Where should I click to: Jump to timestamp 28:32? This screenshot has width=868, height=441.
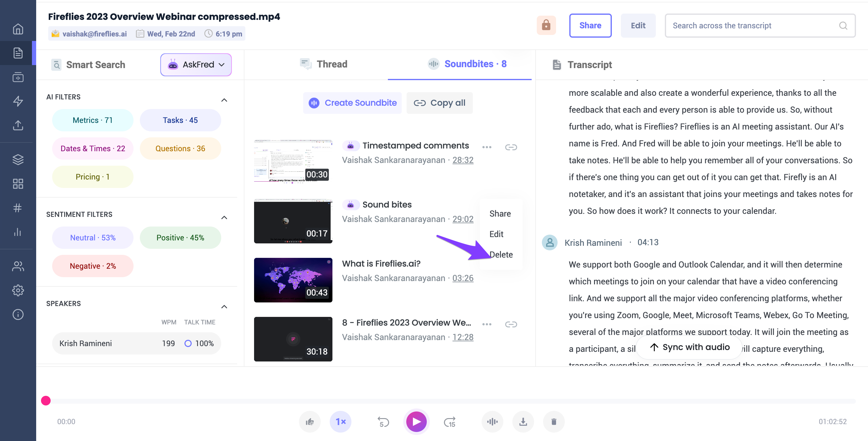[463, 160]
